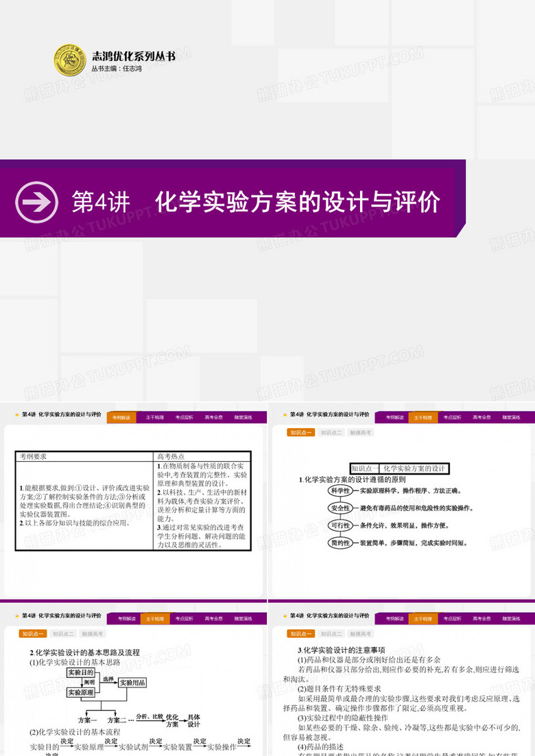Click line (2)化学实验设计的基本流程
Screen dimensions: 535x756
tap(75, 732)
